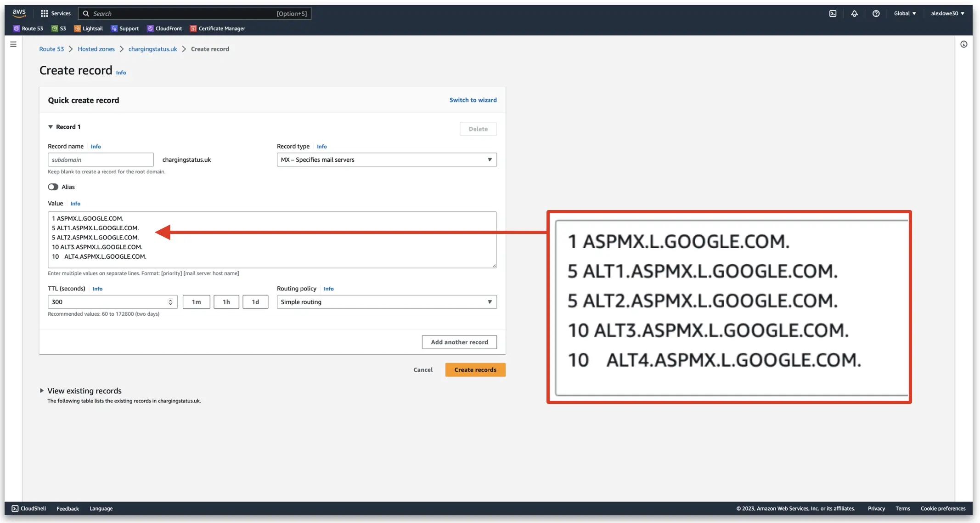The image size is (980, 523).
Task: Click the Route 53 shortcut in favorites bar
Action: pyautogui.click(x=28, y=28)
